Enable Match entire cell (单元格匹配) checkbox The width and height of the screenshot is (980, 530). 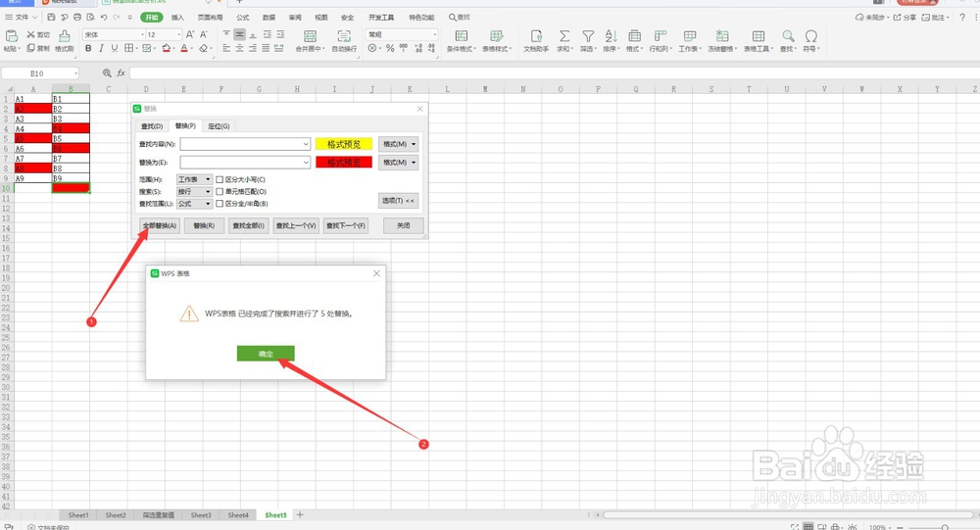pos(220,191)
